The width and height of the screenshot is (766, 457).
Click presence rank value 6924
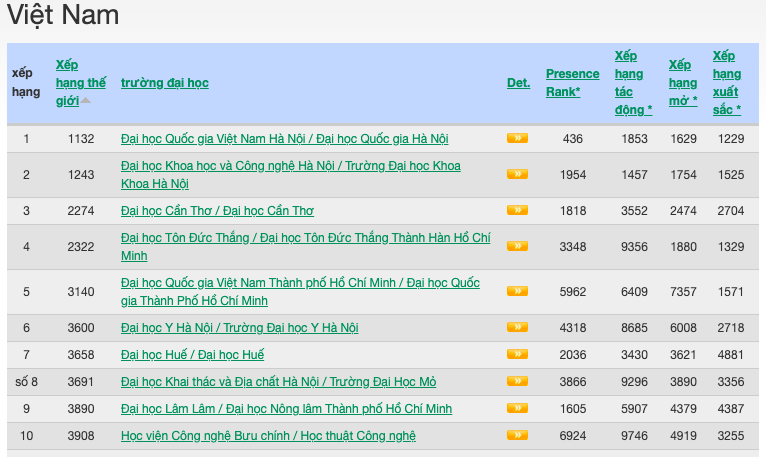click(573, 435)
